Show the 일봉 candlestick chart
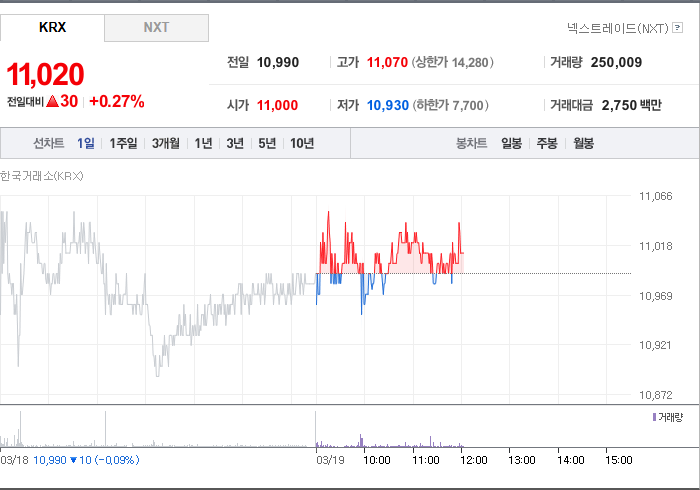Viewport: 700px width, 490px height. coord(512,143)
